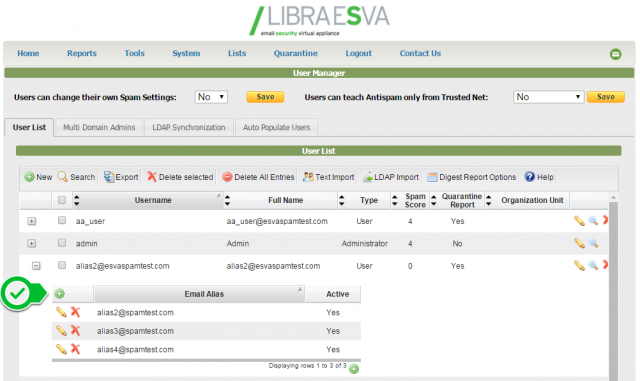The height and width of the screenshot is (381, 640).
Task: Open Search in user list toolbar
Action: point(76,177)
